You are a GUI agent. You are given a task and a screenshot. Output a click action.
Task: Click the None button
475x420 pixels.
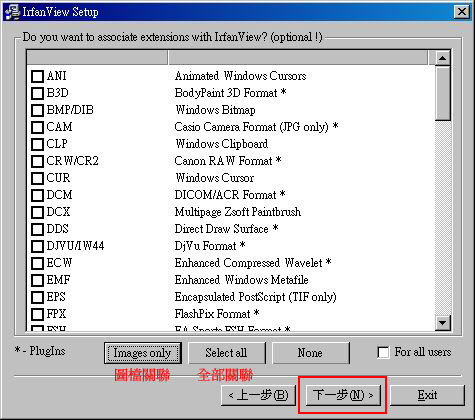pyautogui.click(x=311, y=353)
